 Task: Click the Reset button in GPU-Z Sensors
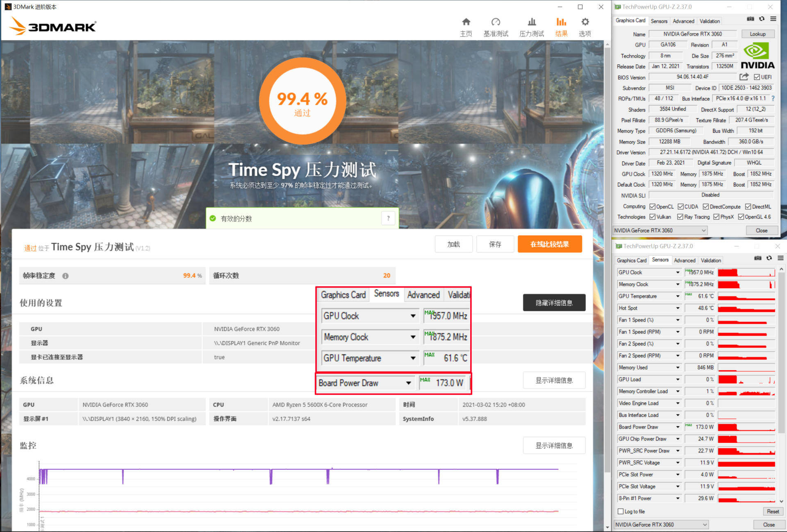(773, 512)
